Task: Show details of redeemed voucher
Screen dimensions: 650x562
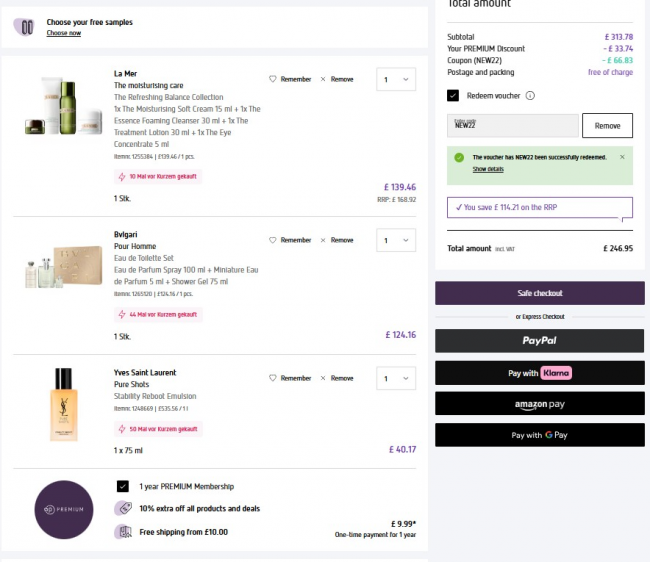Action: point(488,170)
